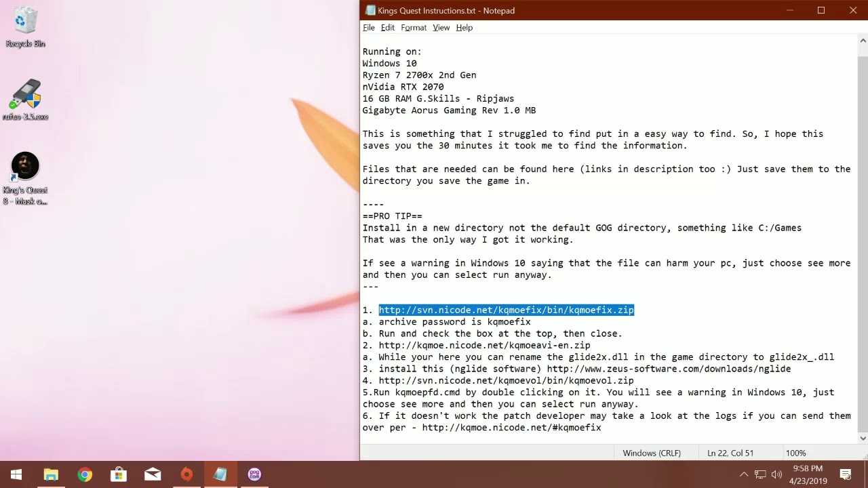Click the 'Ln 22, Col 51' status indicator
This screenshot has width=868, height=488.
coord(730,453)
